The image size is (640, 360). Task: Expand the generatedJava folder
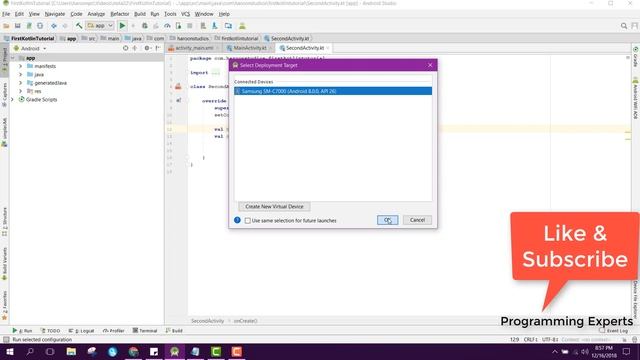(x=20, y=83)
